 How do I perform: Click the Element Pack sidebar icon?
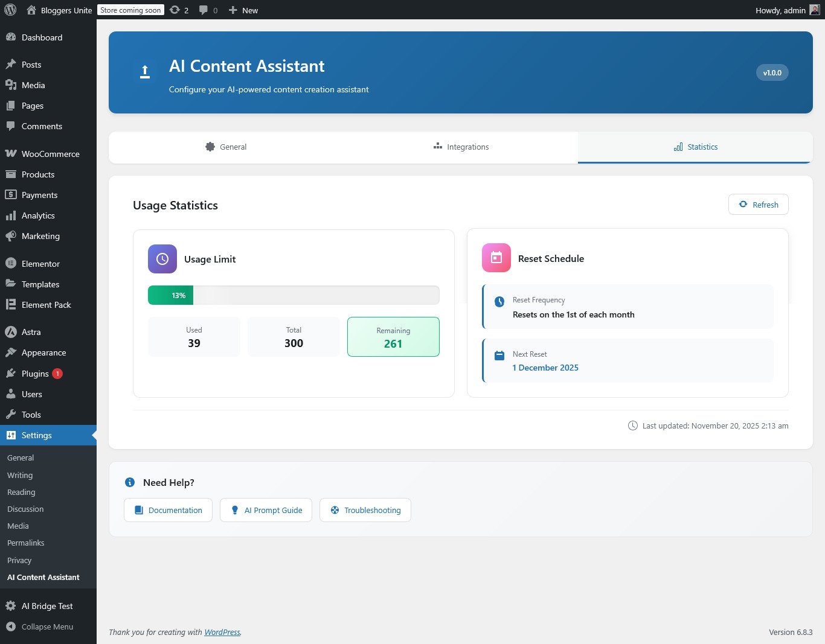coord(12,305)
